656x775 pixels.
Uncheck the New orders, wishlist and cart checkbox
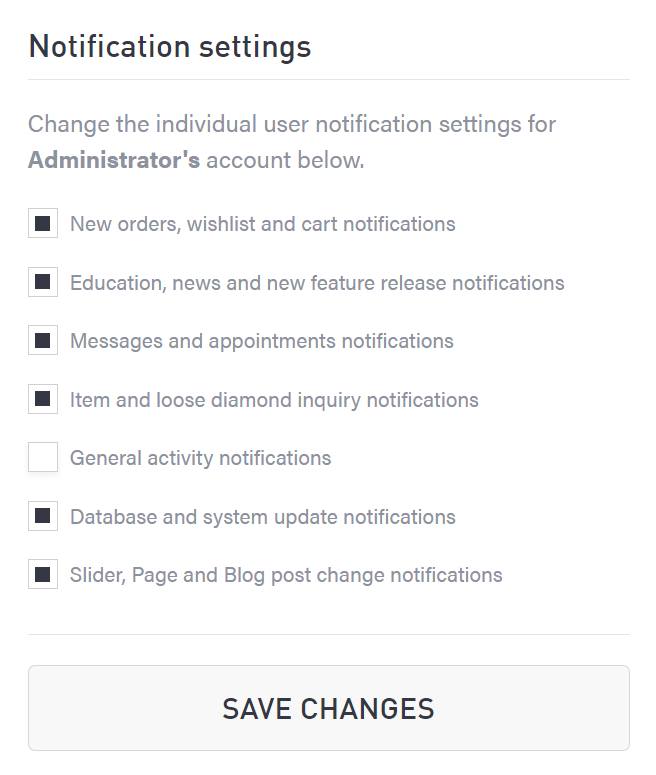tap(43, 224)
